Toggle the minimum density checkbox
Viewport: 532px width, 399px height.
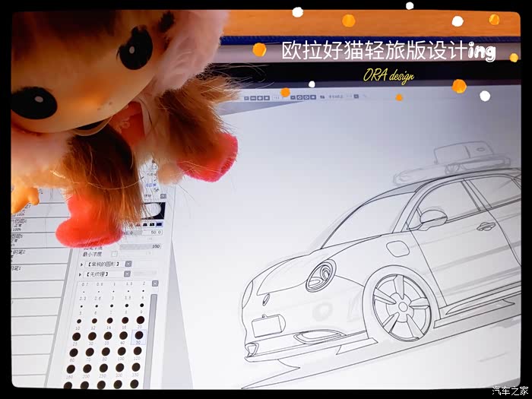(x=114, y=254)
